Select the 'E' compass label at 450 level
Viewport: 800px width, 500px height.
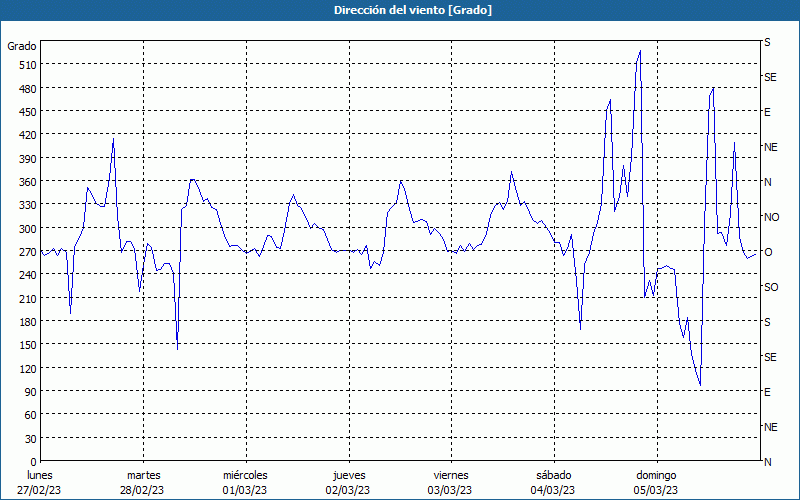[x=767, y=112]
